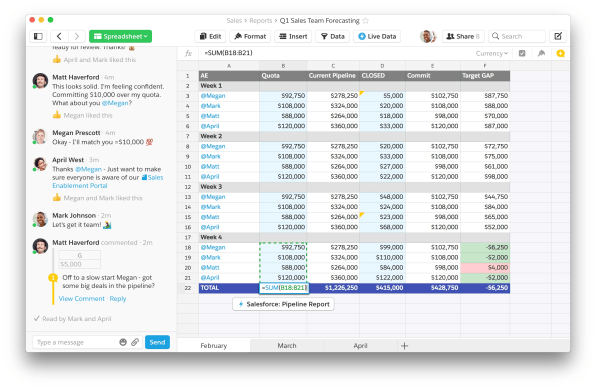Add a new sheet with plus button
Screen dimensions: 596x389
(404, 346)
